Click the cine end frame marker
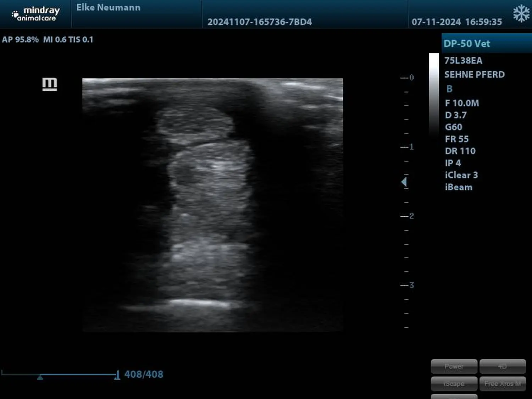The width and height of the screenshot is (532, 399). 117,375
